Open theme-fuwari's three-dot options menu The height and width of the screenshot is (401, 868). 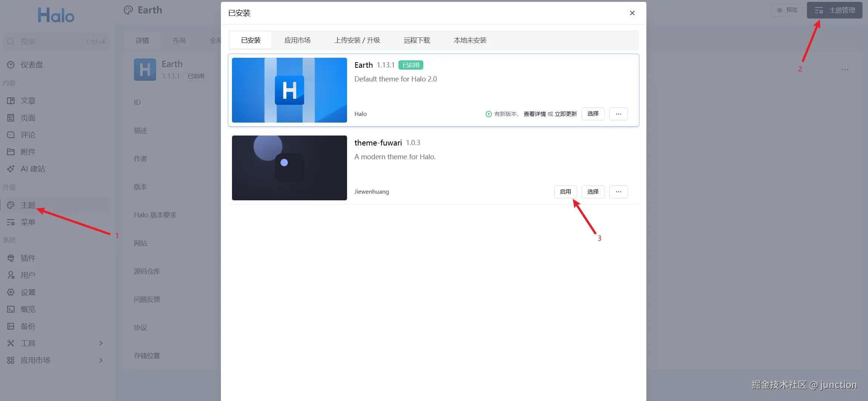(618, 192)
